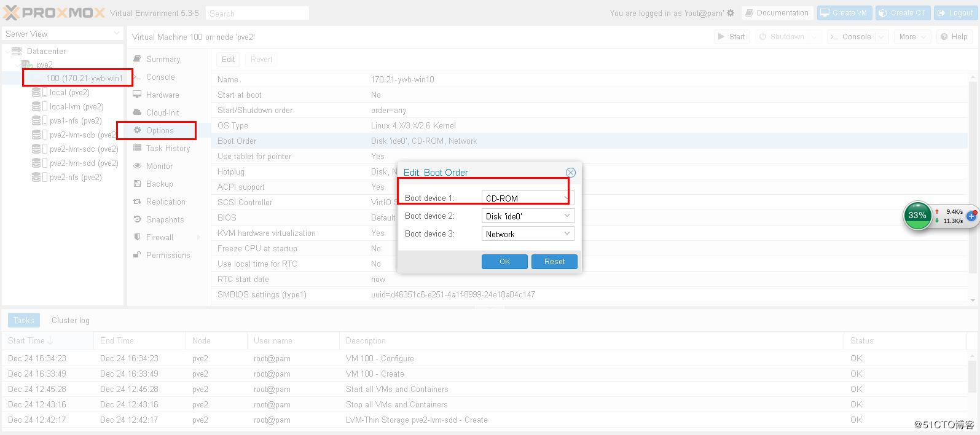Image resolution: width=980 pixels, height=435 pixels.
Task: Open Boot device 2 dropdown
Action: point(566,216)
